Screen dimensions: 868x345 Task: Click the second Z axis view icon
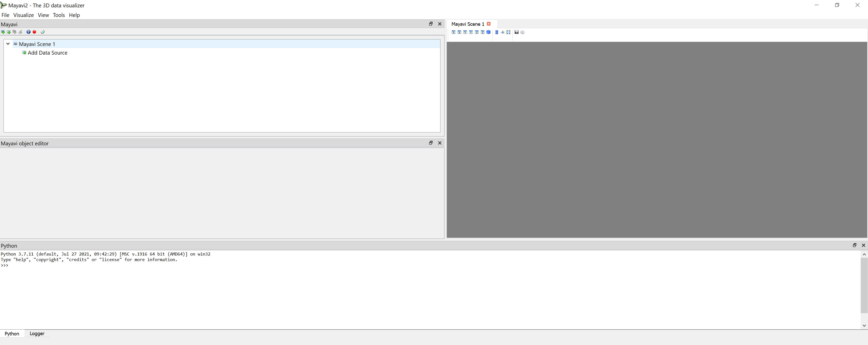pos(483,32)
